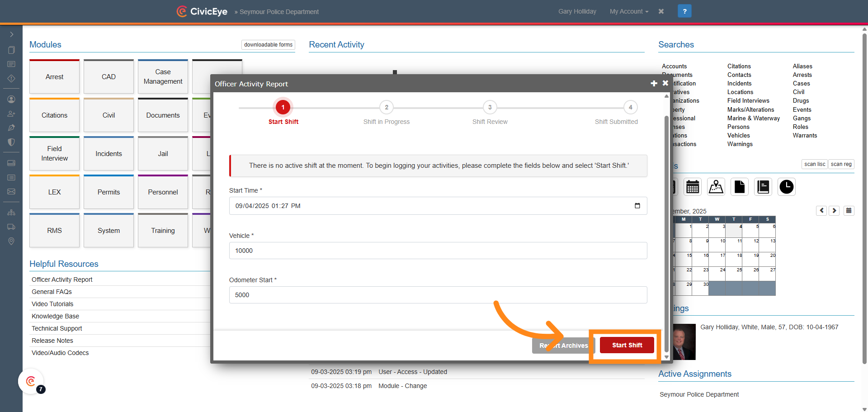Open the General FAQs link
Viewport: 868px width, 412px height.
[52, 292]
